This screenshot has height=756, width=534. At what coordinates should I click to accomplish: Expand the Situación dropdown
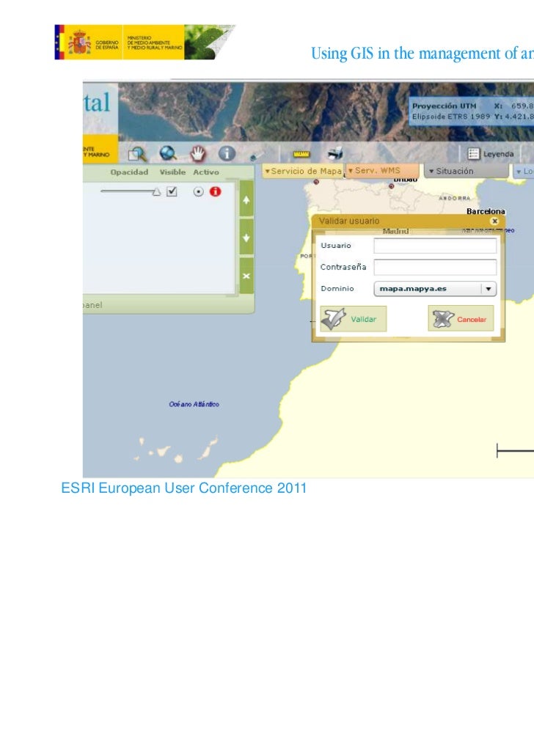[x=466, y=171]
